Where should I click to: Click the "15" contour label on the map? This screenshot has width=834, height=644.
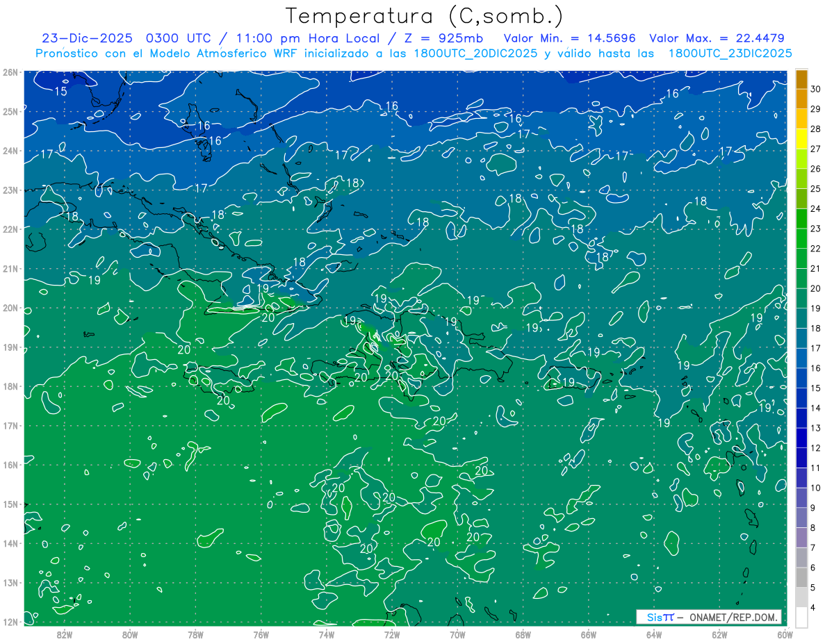pyautogui.click(x=60, y=91)
